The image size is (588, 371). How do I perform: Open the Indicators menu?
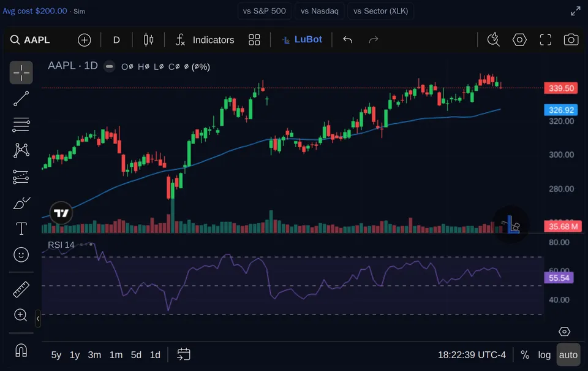tap(205, 40)
